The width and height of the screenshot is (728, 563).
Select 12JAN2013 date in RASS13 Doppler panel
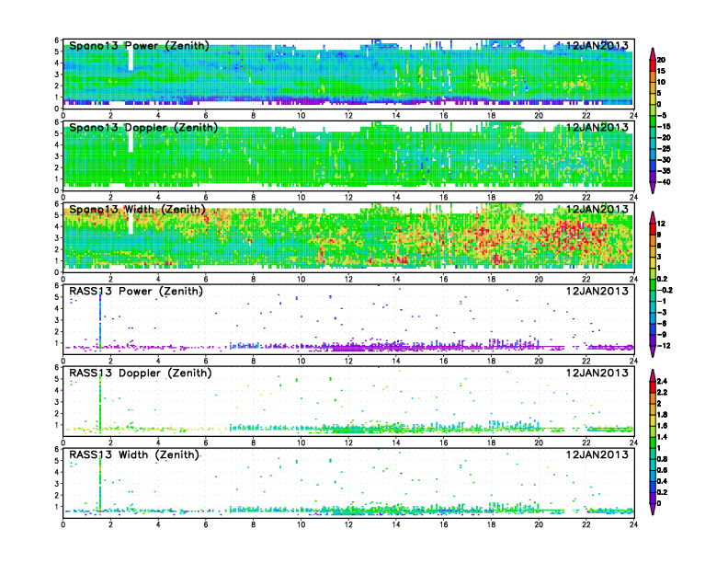(x=597, y=373)
